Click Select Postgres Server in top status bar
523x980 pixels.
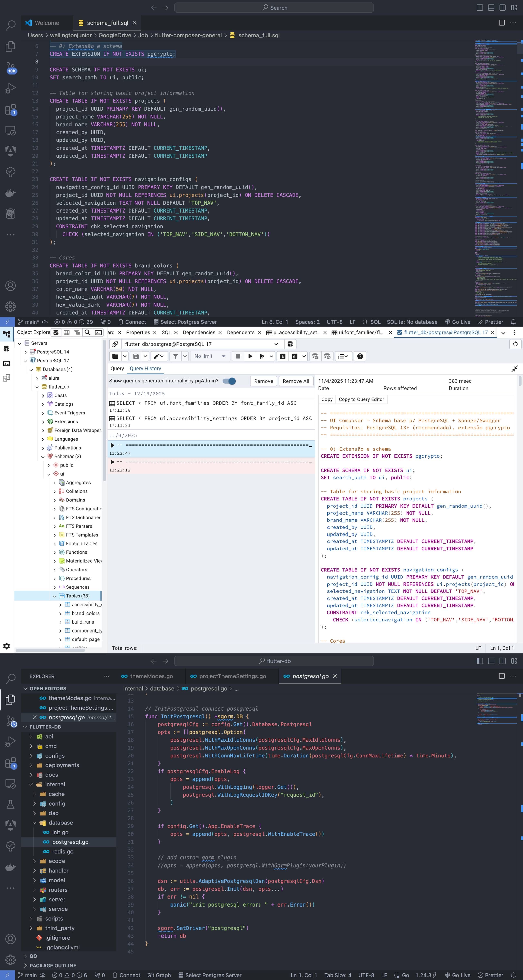(x=185, y=322)
